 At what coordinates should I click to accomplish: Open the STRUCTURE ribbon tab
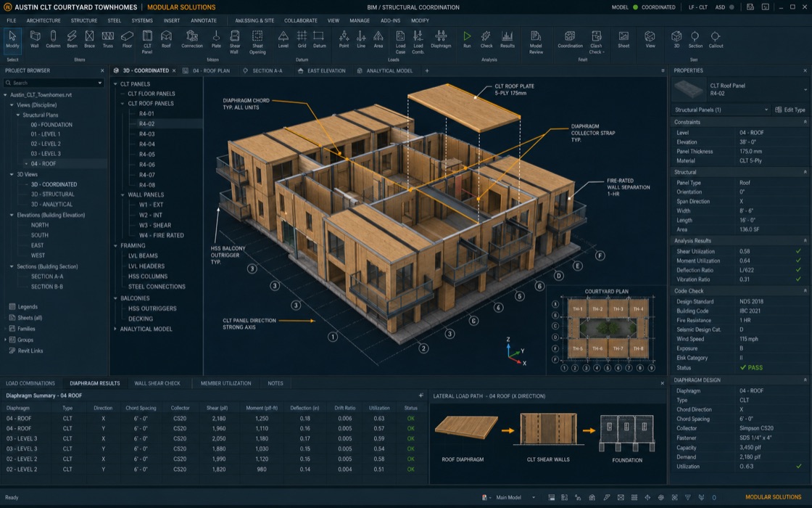(84, 21)
